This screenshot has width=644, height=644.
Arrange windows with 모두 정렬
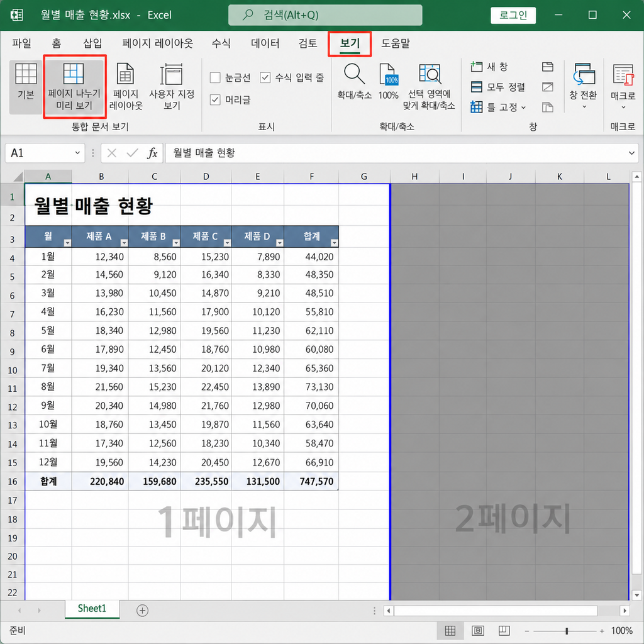tap(497, 87)
